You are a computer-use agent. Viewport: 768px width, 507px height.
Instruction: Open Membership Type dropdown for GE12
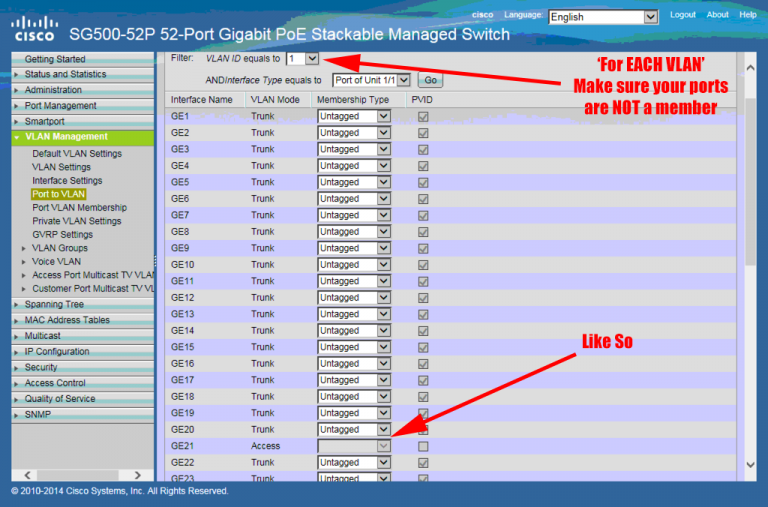click(x=354, y=297)
